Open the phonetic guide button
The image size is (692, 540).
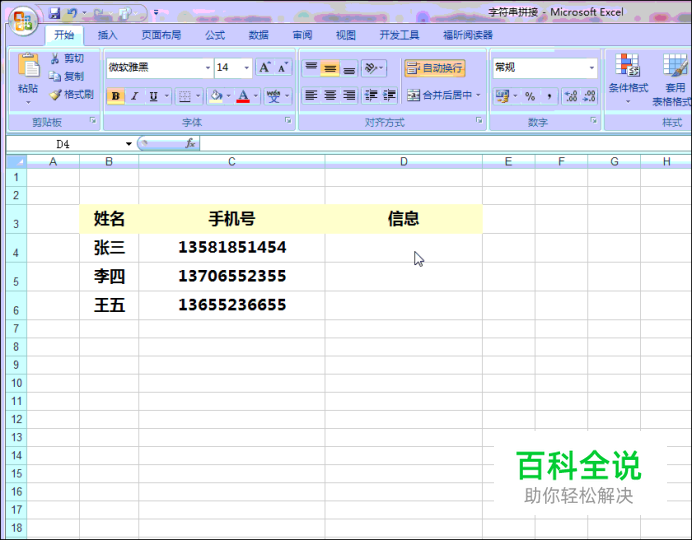pyautogui.click(x=274, y=96)
